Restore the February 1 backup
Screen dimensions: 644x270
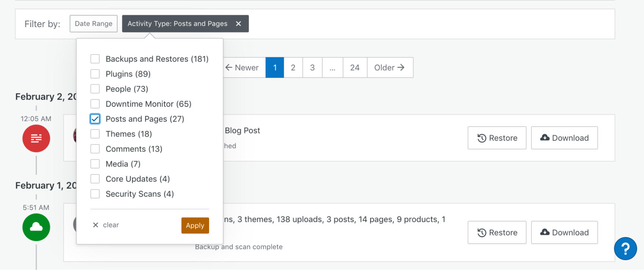click(x=497, y=233)
